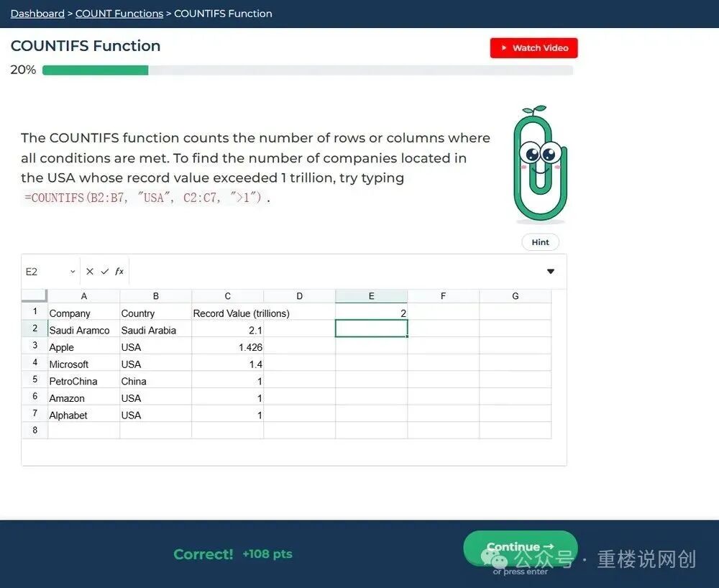Select column E header
The image size is (719, 588).
point(372,296)
